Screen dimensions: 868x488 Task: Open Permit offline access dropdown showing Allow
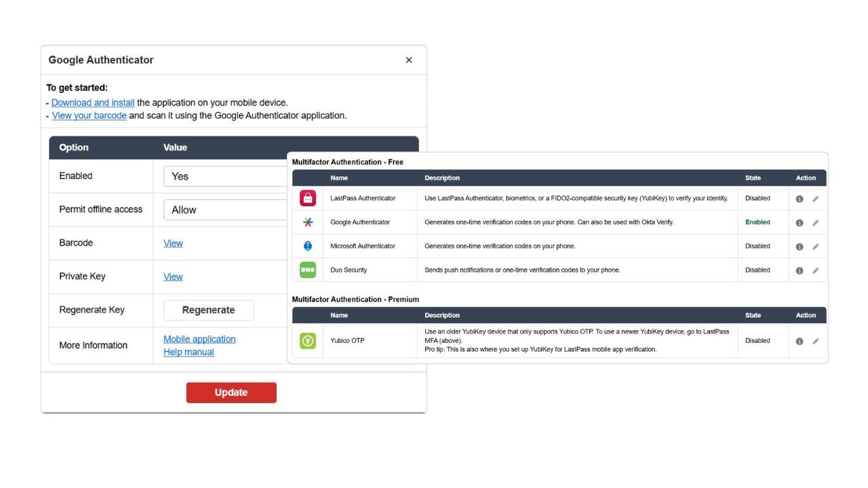[x=225, y=209]
